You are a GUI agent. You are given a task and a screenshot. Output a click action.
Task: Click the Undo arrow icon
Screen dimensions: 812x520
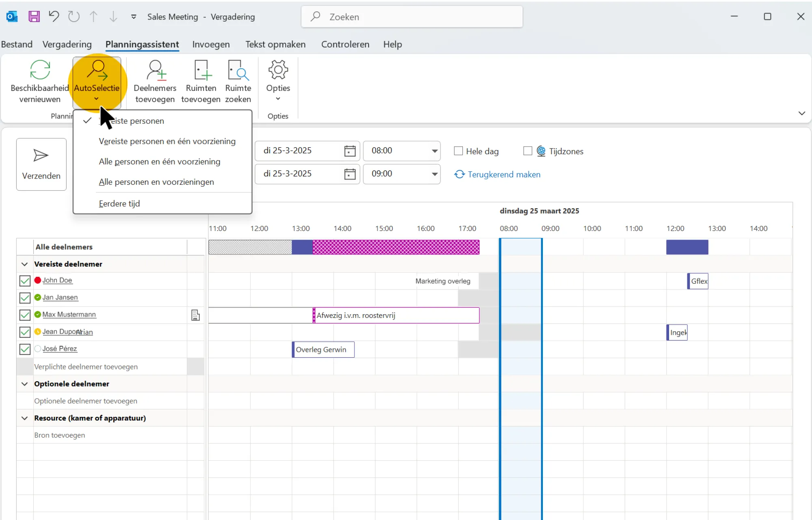coord(54,17)
